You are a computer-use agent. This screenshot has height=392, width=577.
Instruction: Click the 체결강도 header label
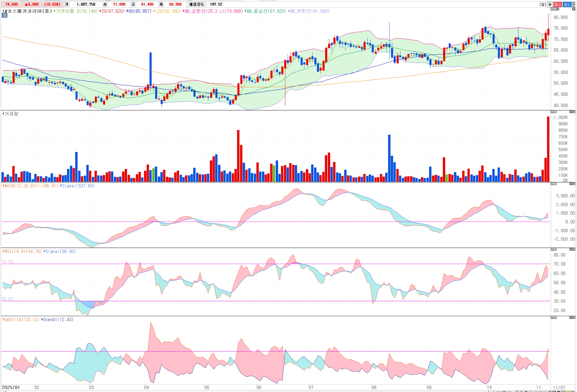(196, 4)
